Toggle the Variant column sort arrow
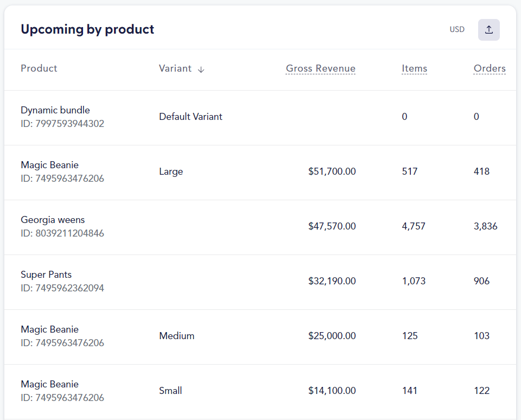This screenshot has height=420, width=521. (201, 69)
